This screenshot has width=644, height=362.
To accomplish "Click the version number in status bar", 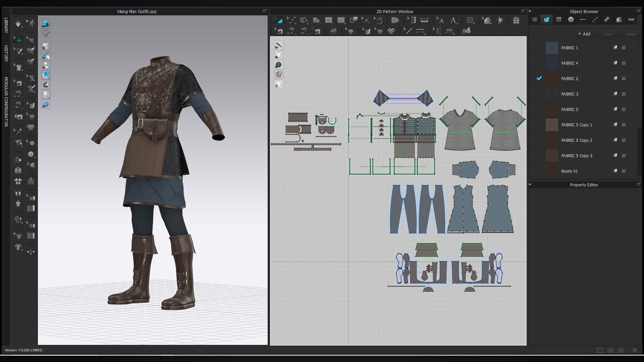I will 23,350.
